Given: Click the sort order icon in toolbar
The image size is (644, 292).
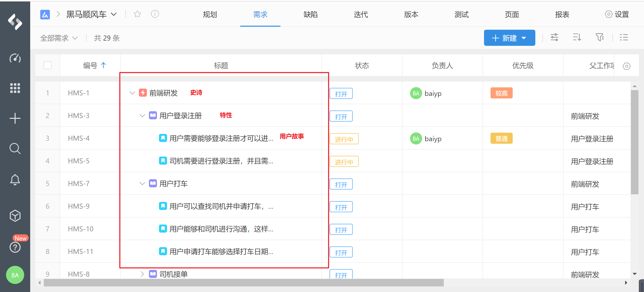Looking at the screenshot, I should [577, 38].
